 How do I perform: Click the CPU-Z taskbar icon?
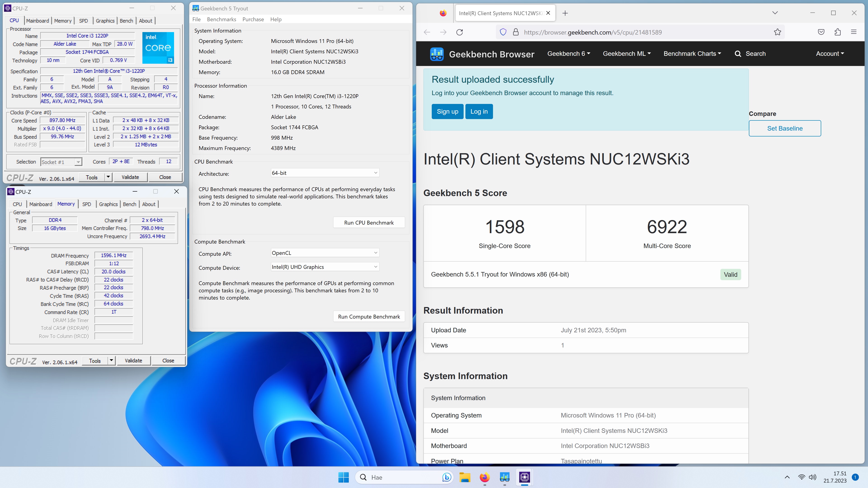pyautogui.click(x=524, y=477)
